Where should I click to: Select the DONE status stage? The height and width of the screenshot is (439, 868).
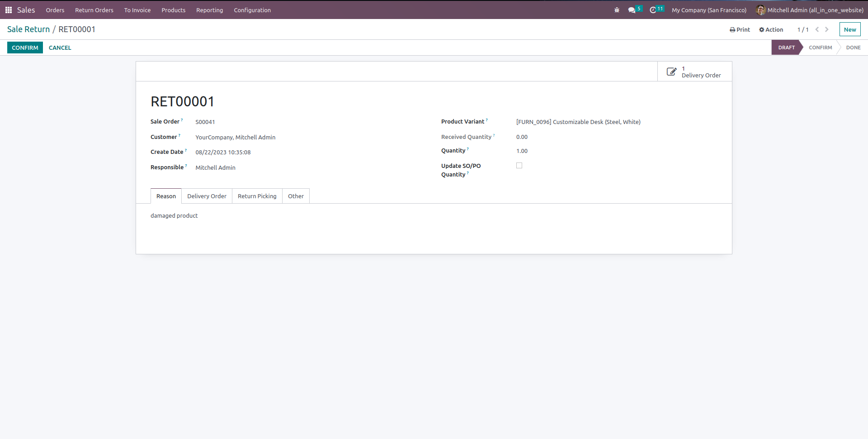point(854,48)
